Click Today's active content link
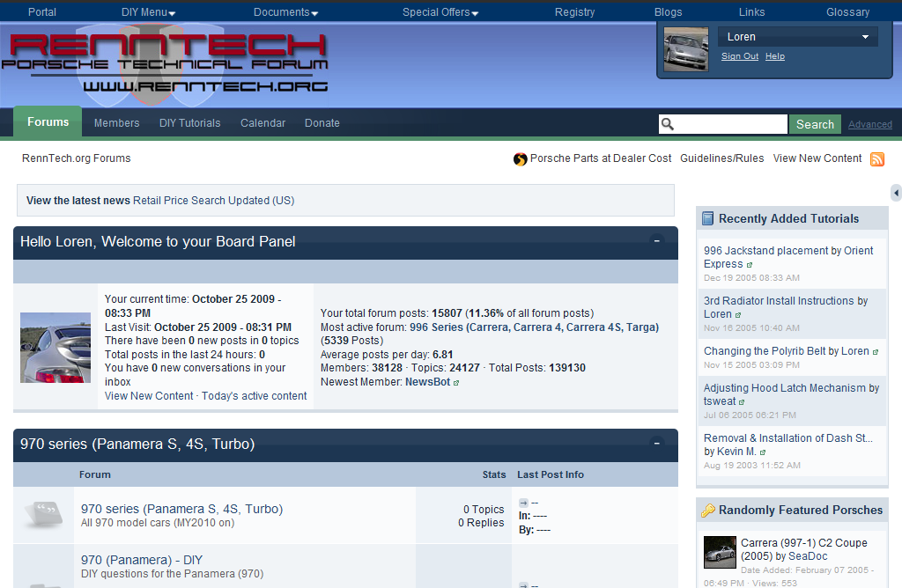Image resolution: width=902 pixels, height=588 pixels. coord(254,395)
